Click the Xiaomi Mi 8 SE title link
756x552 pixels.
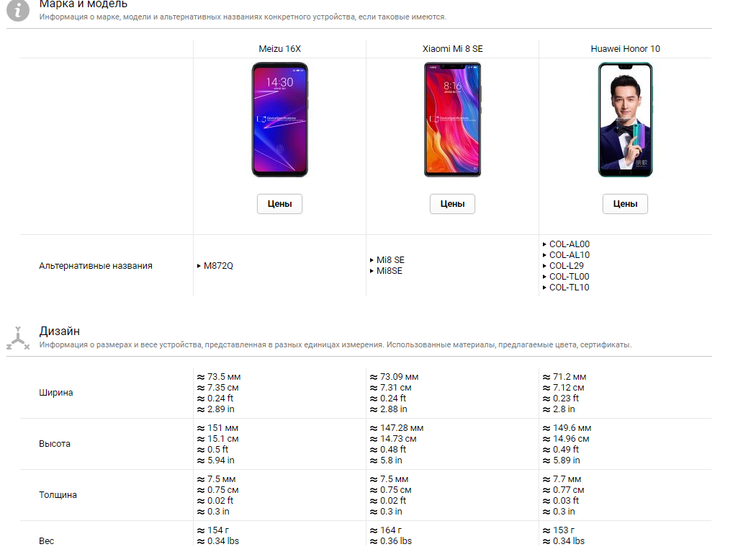(x=452, y=49)
